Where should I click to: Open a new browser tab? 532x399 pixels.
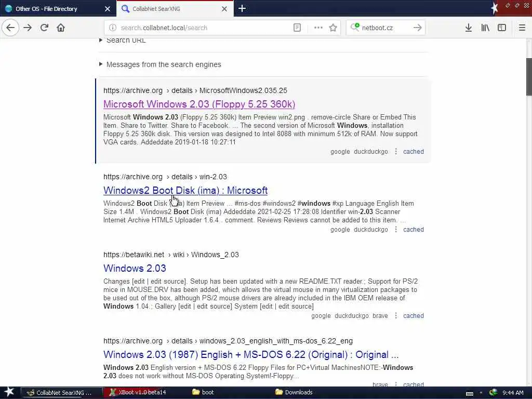pyautogui.click(x=242, y=8)
